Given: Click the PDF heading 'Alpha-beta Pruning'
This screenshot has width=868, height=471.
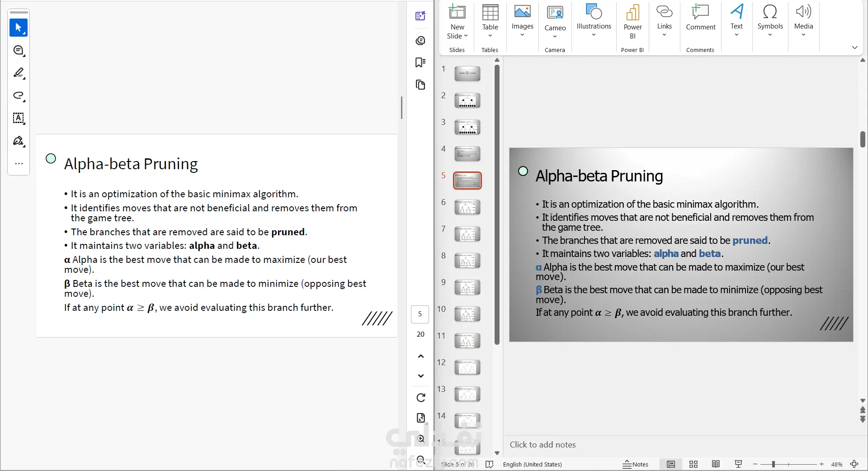Looking at the screenshot, I should [131, 164].
